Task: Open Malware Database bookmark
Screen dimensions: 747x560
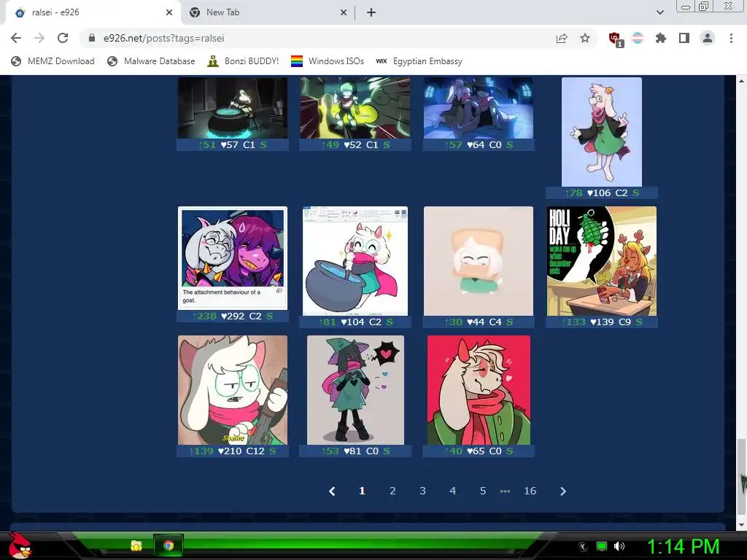Action: (151, 61)
